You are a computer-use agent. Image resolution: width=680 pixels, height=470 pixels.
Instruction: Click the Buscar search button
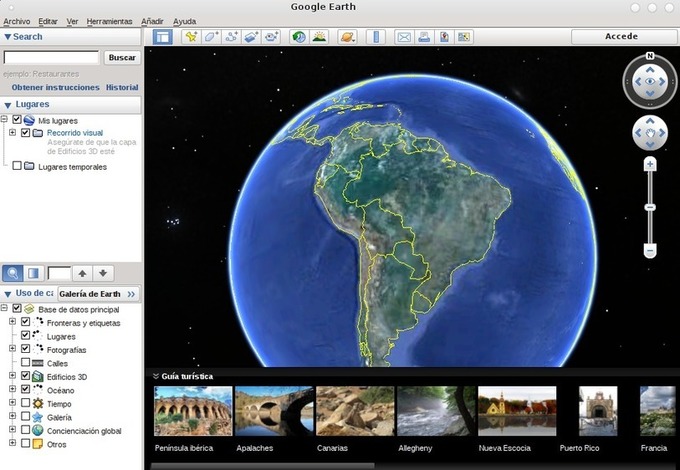pyautogui.click(x=122, y=58)
